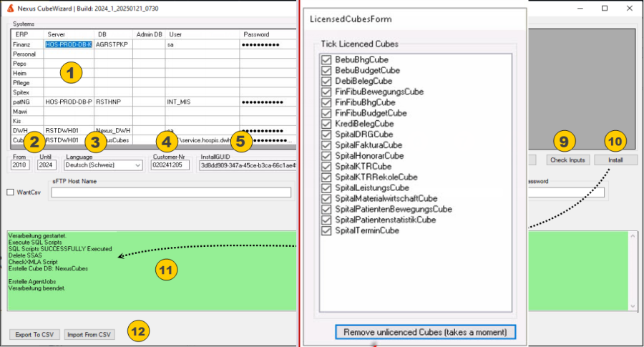The width and height of the screenshot is (644, 347).
Task: Maximize the CubeWizard window
Action: click(x=605, y=8)
